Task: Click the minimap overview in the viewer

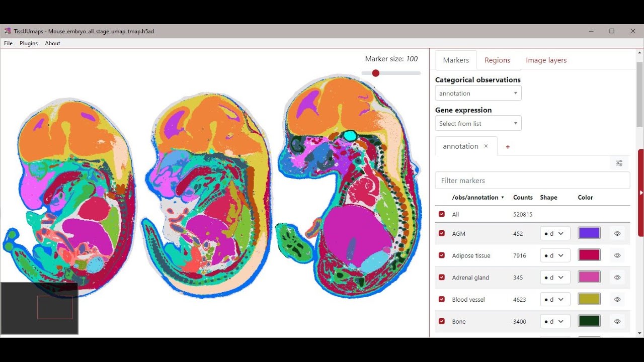Action: (39, 308)
